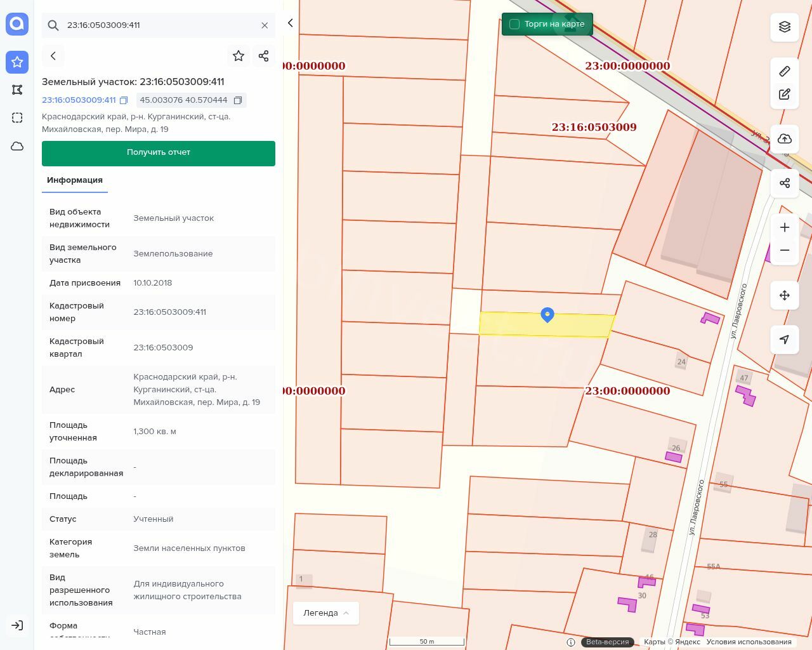Open the Условия использования link
Image resolution: width=812 pixels, height=650 pixels.
coord(749,642)
